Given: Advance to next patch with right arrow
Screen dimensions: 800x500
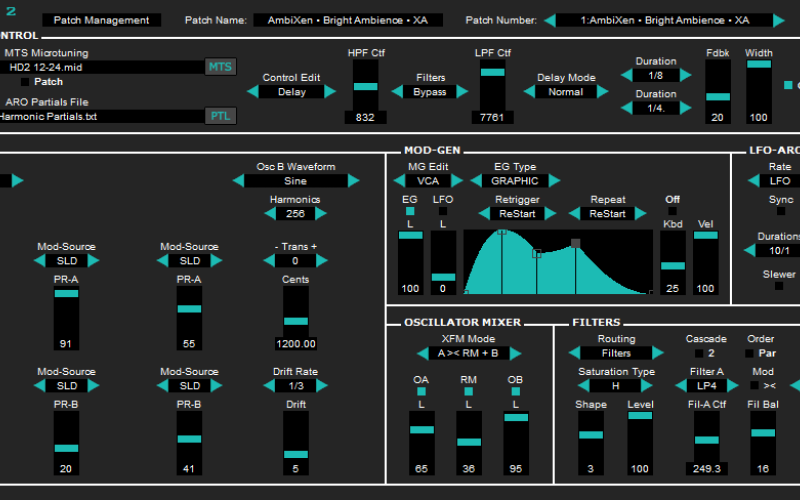Looking at the screenshot, I should [780, 20].
